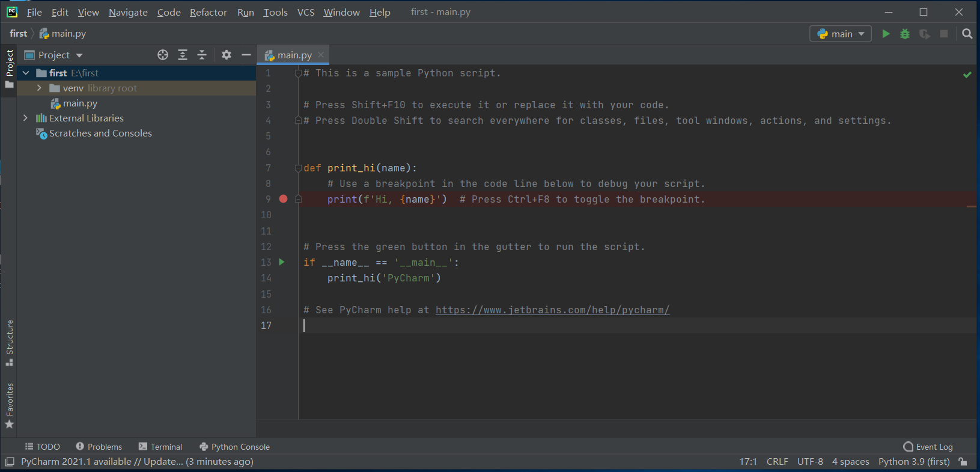Select the main.py editor tab
The height and width of the screenshot is (472, 980).
(x=294, y=55)
